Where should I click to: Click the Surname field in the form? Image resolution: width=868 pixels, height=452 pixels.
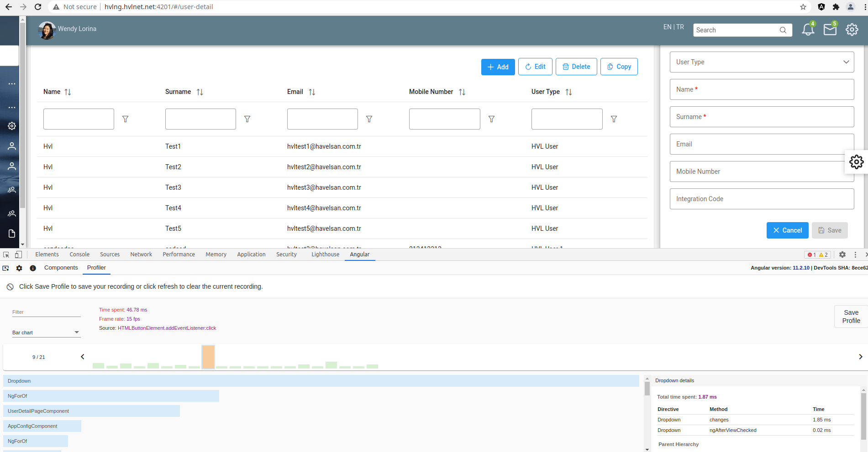762,117
